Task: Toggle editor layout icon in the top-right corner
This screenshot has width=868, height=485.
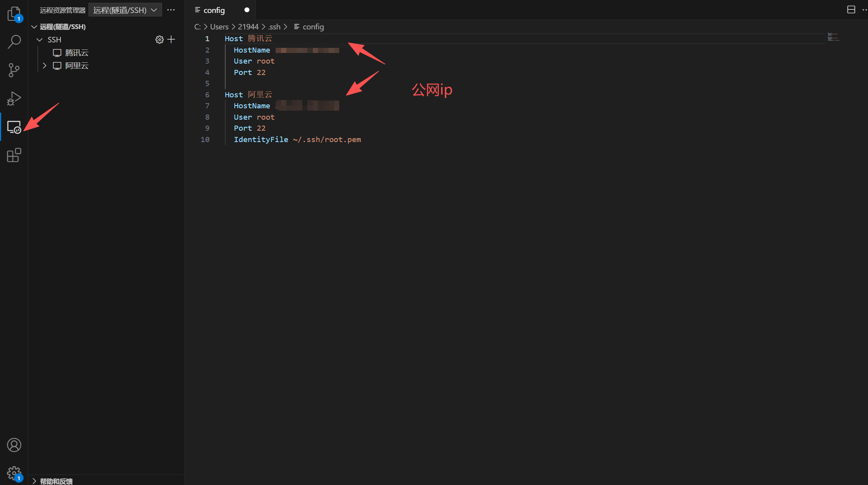Action: 851,10
